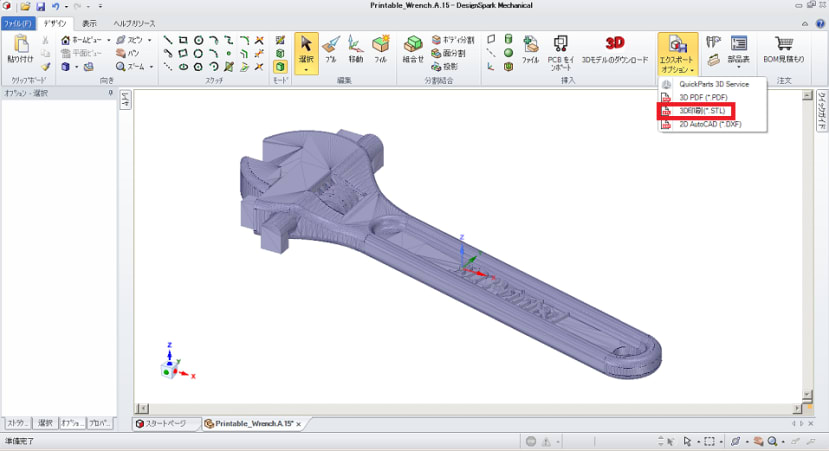Image resolution: width=829 pixels, height=451 pixels.
Task: Open the ファイル(F) file menu
Action: coord(18,23)
